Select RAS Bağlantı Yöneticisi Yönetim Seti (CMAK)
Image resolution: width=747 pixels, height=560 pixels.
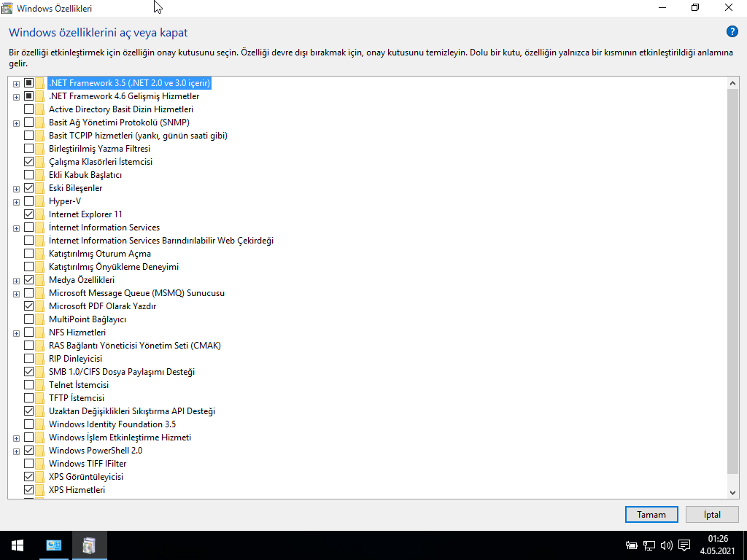[x=135, y=345]
